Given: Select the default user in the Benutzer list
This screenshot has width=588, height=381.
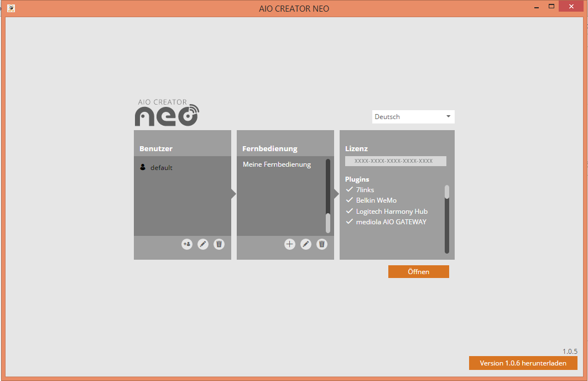Looking at the screenshot, I should [161, 168].
